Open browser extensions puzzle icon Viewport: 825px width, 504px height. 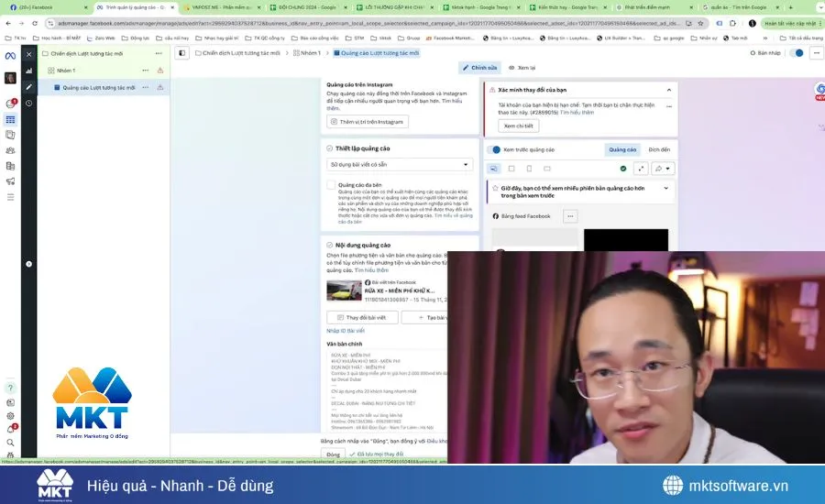(x=732, y=23)
